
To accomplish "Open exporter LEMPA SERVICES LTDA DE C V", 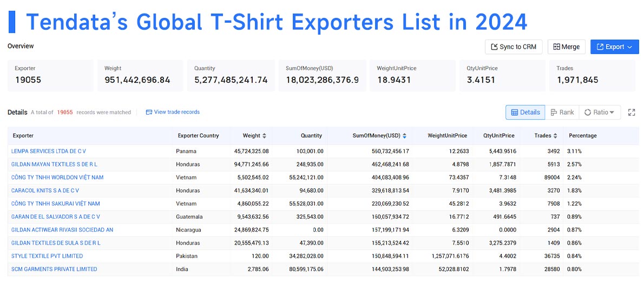I will click(49, 151).
